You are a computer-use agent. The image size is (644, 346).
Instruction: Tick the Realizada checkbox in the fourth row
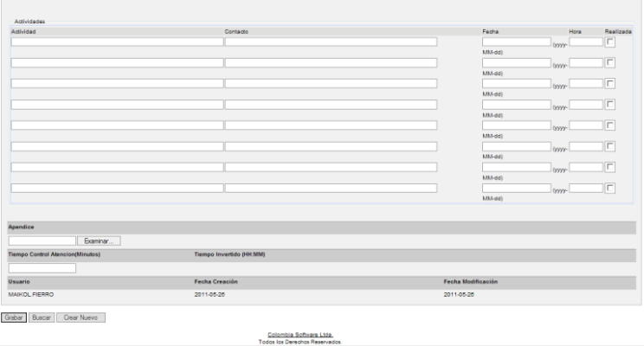(610, 105)
